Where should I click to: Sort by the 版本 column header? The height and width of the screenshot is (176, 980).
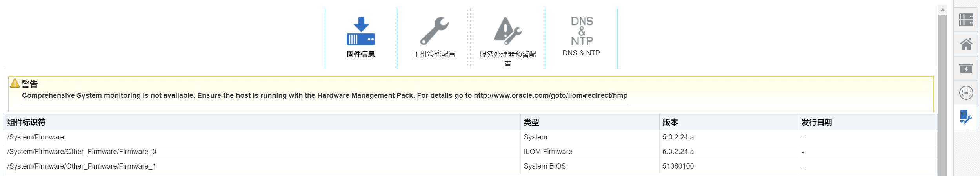point(670,123)
